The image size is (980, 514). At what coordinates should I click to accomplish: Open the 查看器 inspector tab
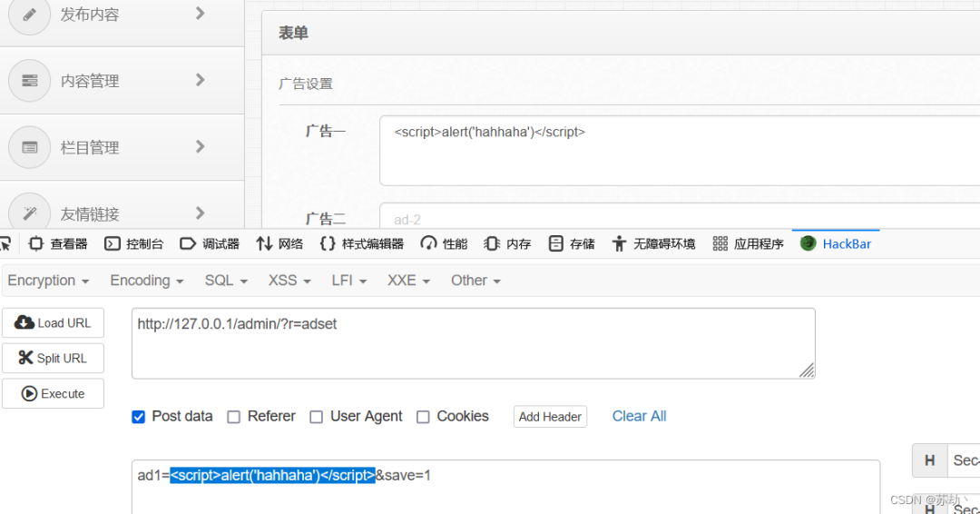coord(58,244)
